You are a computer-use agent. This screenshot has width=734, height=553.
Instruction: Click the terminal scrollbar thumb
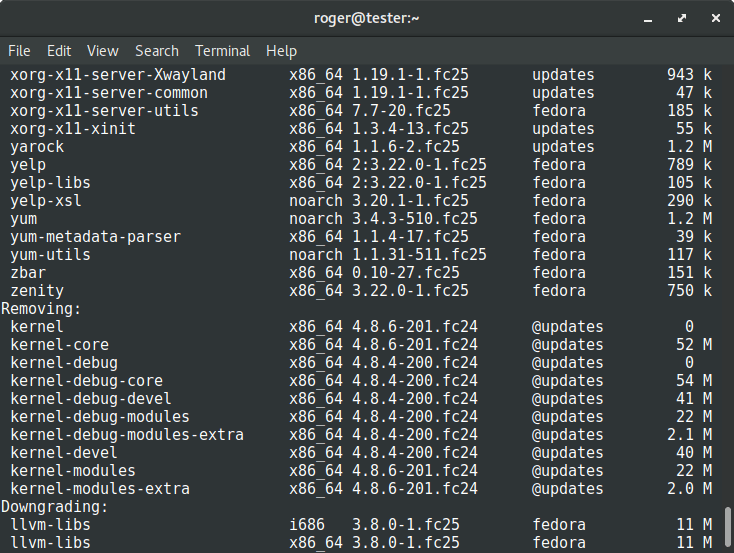click(x=728, y=526)
